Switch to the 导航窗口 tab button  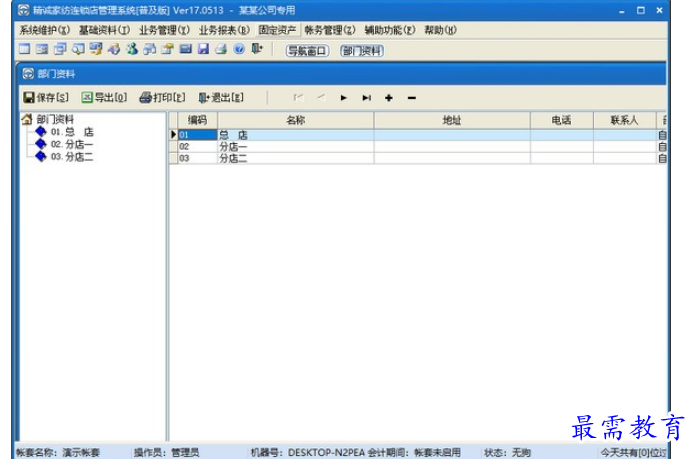pos(307,51)
